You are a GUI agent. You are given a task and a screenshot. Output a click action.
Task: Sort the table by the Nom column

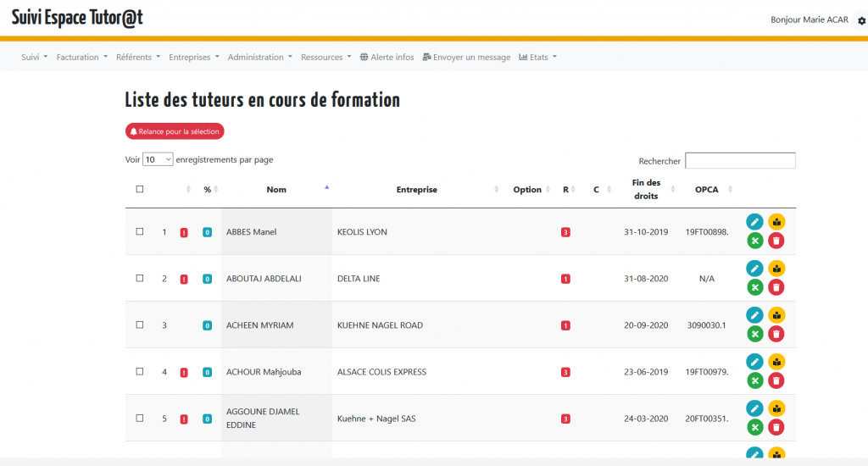click(x=276, y=189)
